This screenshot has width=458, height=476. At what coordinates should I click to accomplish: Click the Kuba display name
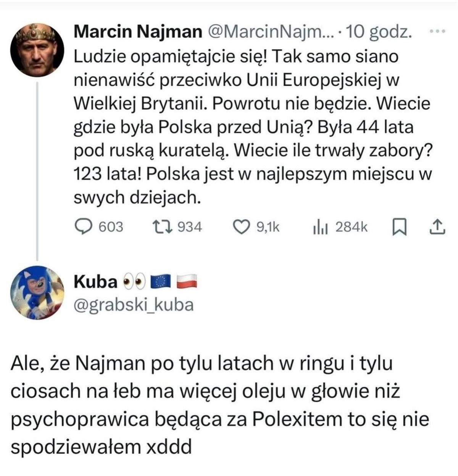(x=95, y=282)
